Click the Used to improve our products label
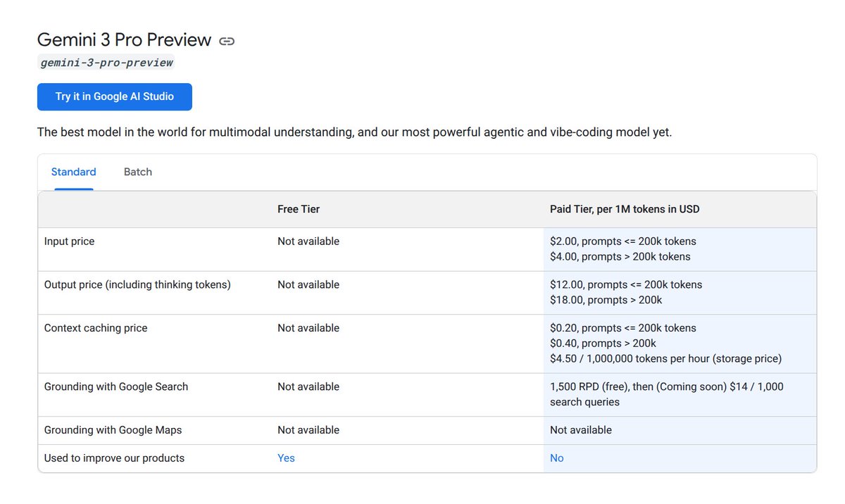This screenshot has height=504, width=845. [114, 458]
